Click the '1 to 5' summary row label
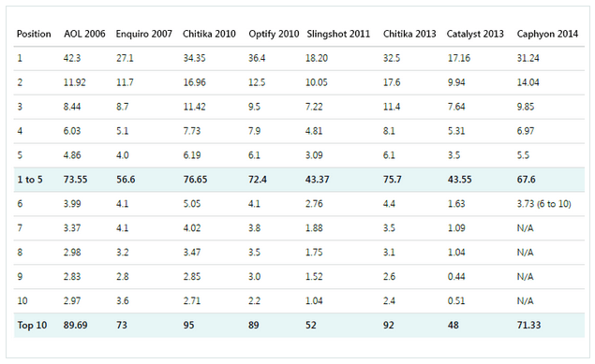595x364 pixels. tap(30, 179)
